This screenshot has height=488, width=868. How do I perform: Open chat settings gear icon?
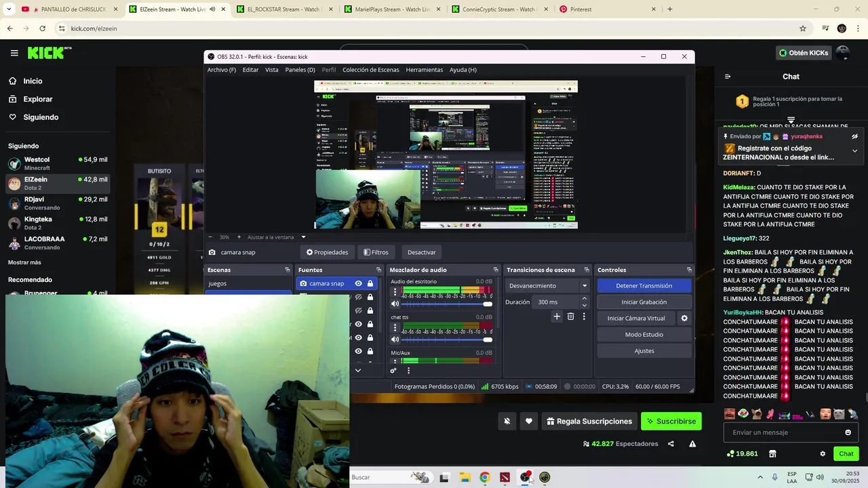pyautogui.click(x=823, y=454)
